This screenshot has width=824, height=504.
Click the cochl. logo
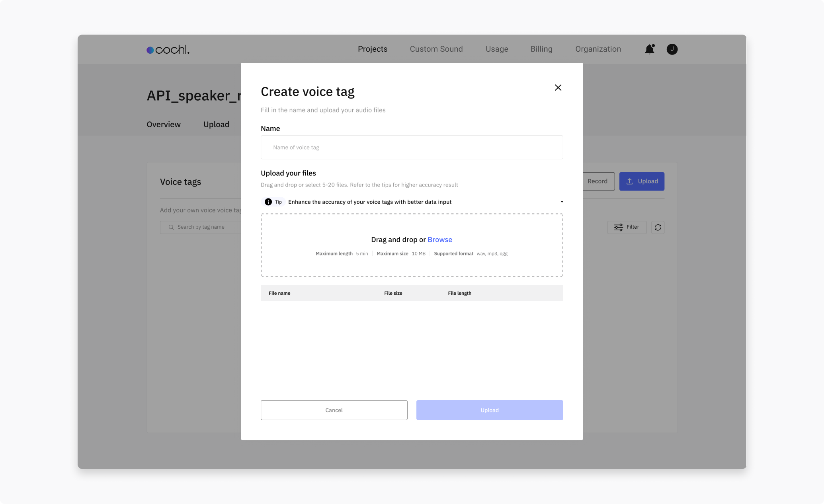pyautogui.click(x=168, y=49)
